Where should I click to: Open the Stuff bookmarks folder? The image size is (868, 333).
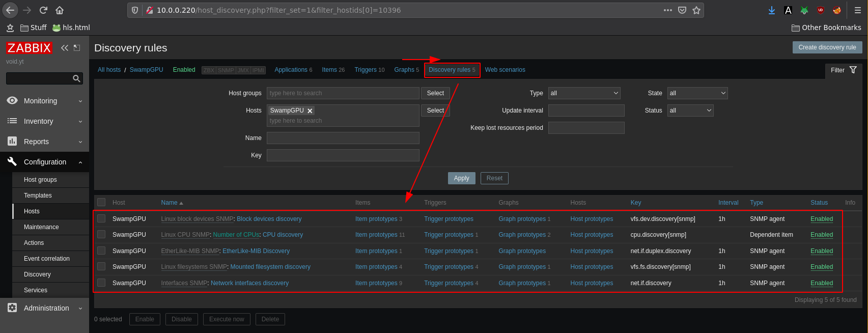click(34, 27)
